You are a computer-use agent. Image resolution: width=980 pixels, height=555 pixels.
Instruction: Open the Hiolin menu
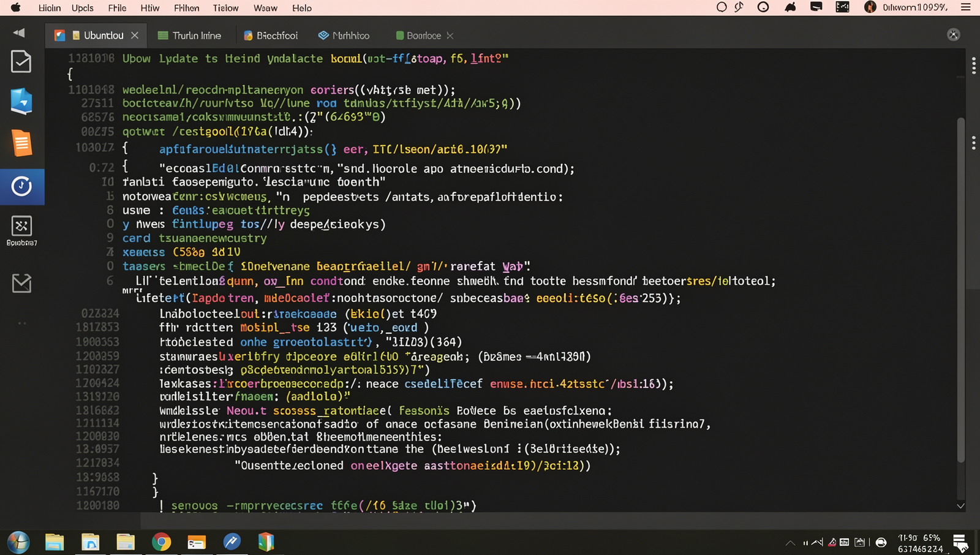[x=50, y=8]
